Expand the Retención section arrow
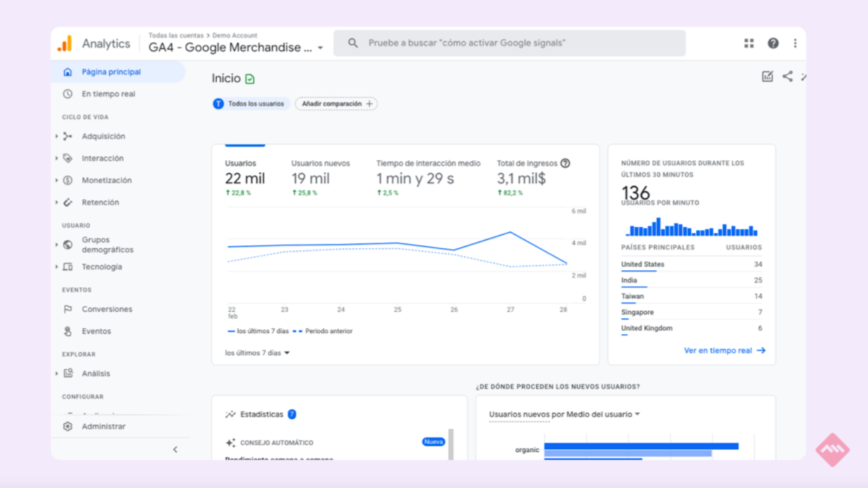Viewport: 868px width, 488px height. click(x=57, y=202)
